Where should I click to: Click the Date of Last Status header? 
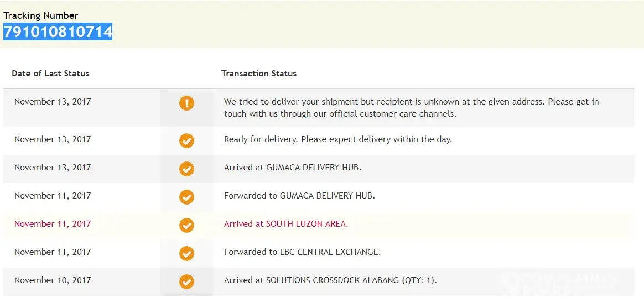[x=50, y=73]
